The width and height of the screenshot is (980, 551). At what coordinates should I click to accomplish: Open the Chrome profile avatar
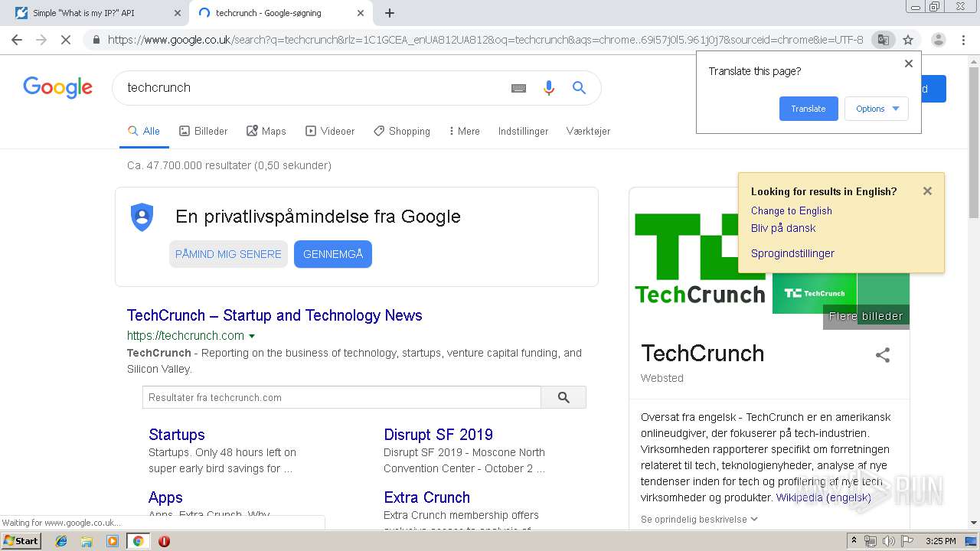pos(938,40)
